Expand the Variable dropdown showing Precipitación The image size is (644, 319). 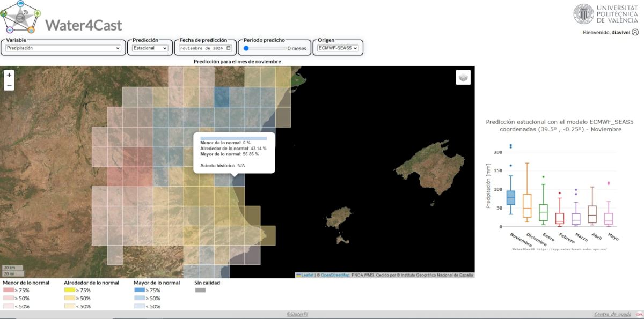point(63,48)
